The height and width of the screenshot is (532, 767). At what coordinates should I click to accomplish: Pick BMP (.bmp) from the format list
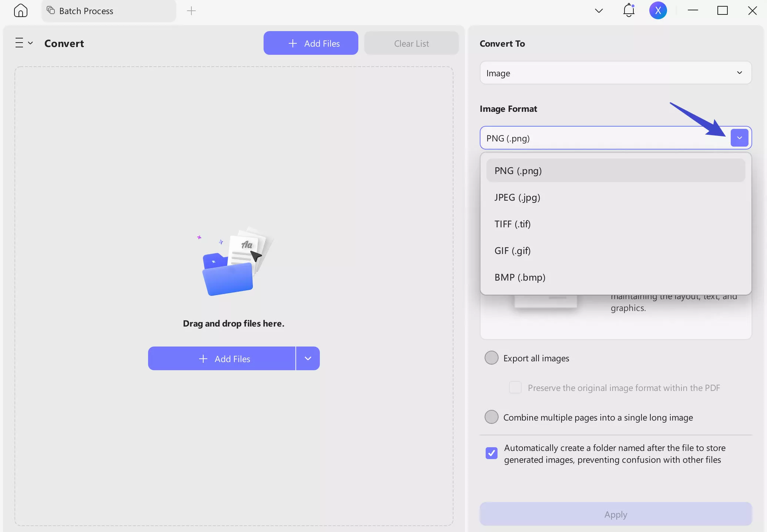click(520, 277)
